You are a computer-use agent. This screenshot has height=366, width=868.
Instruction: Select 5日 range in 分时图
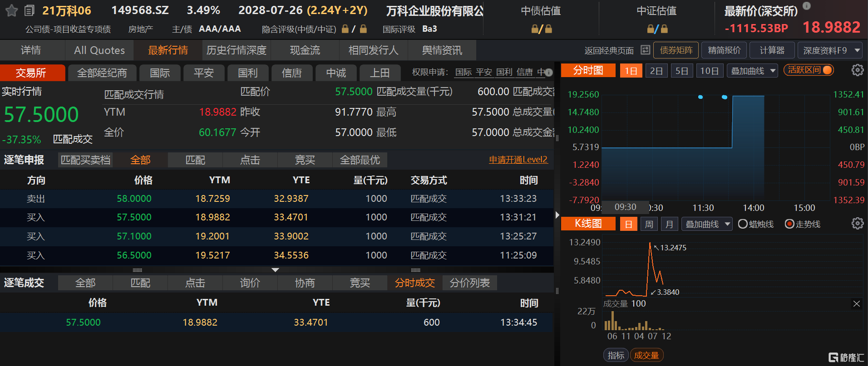682,71
